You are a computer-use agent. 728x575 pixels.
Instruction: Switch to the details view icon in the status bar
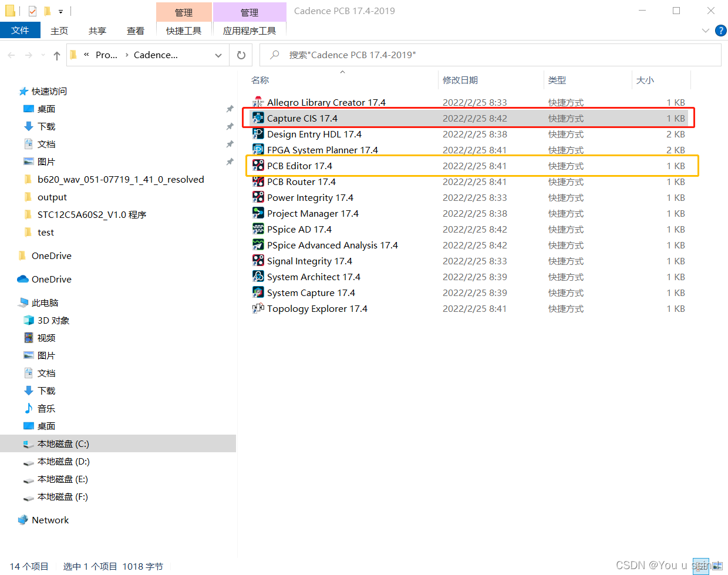pos(701,566)
